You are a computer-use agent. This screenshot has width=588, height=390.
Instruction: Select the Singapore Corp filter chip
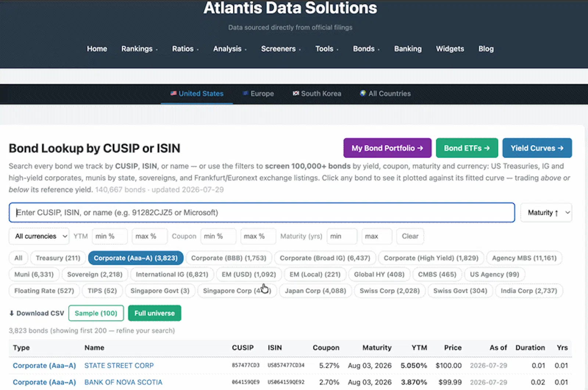click(237, 291)
